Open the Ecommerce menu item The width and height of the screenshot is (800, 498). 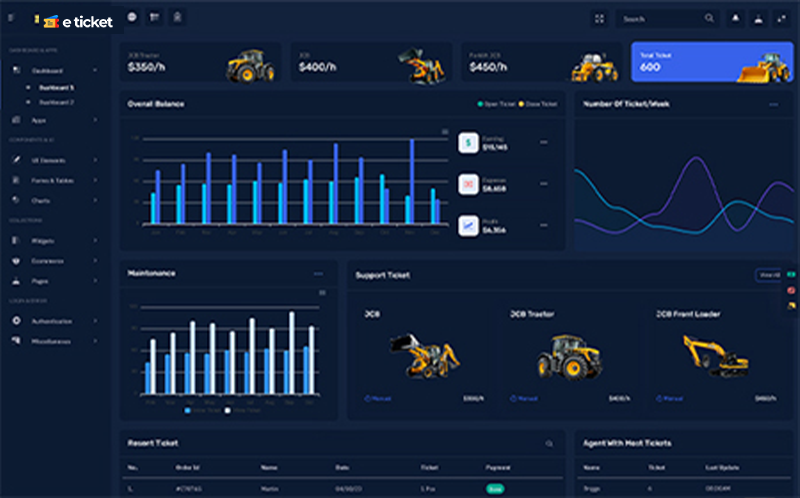[x=47, y=261]
